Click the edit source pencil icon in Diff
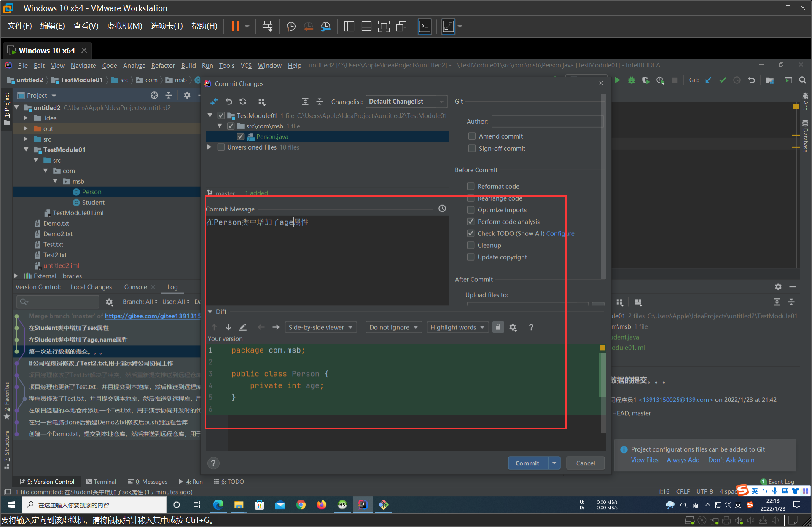The width and height of the screenshot is (812, 527). pos(243,327)
